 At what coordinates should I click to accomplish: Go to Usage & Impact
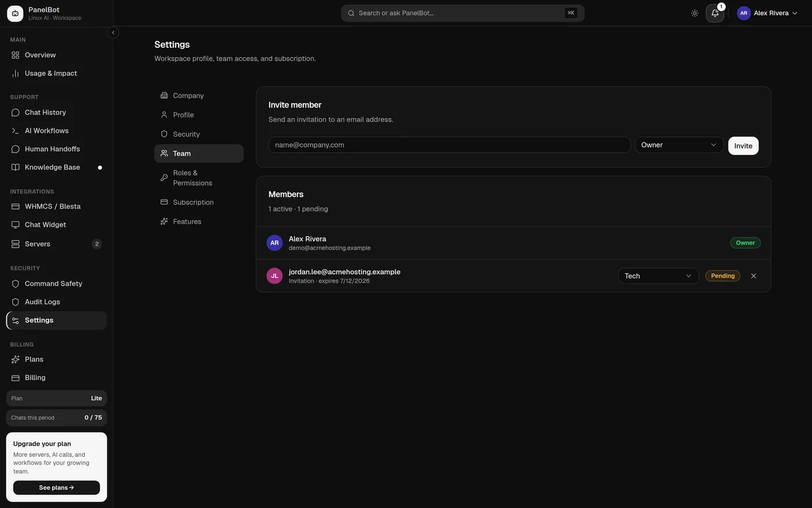(x=56, y=73)
